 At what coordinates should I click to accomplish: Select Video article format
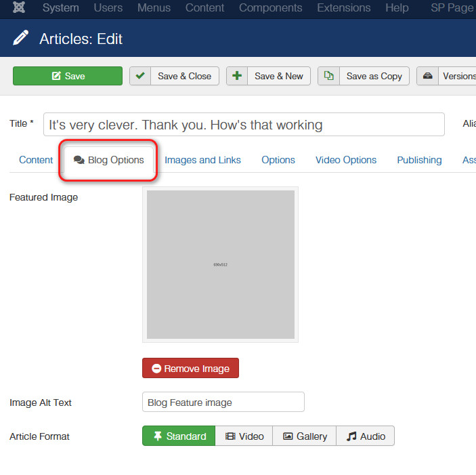pyautogui.click(x=244, y=436)
